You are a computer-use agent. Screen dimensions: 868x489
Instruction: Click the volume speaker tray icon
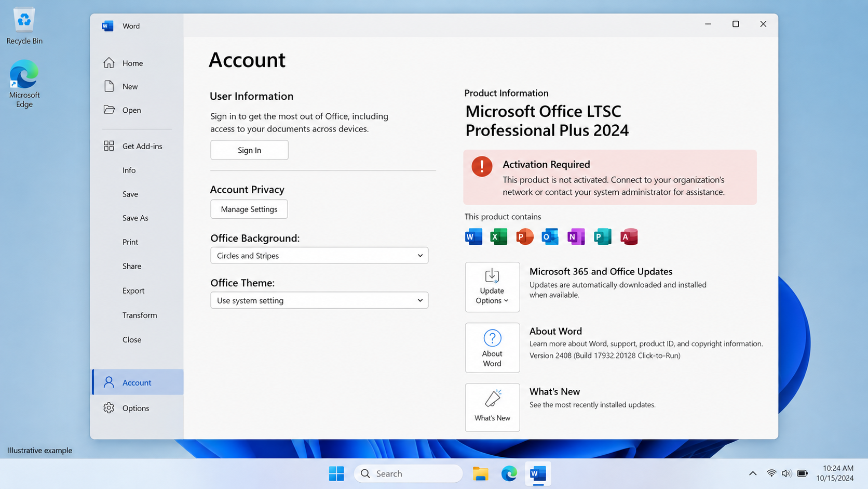click(x=786, y=473)
